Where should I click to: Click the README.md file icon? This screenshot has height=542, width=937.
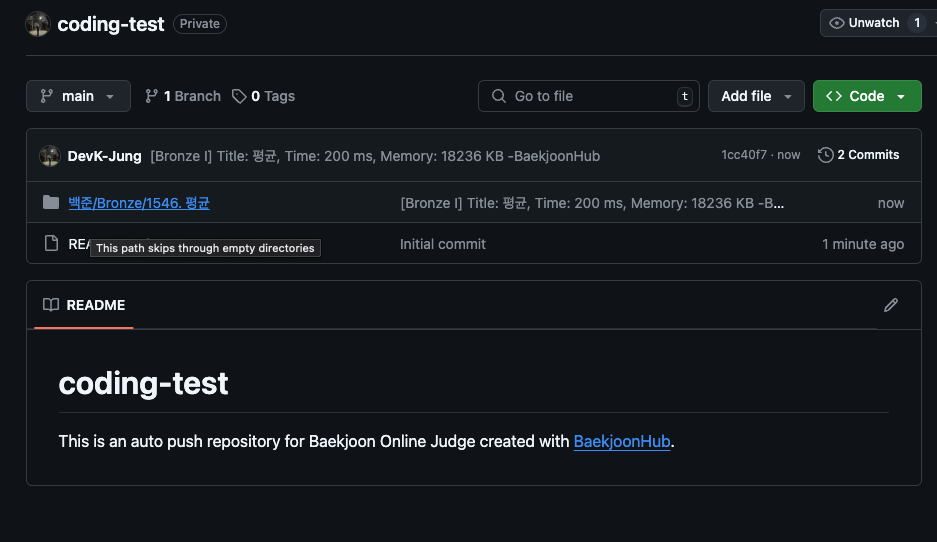pos(51,244)
